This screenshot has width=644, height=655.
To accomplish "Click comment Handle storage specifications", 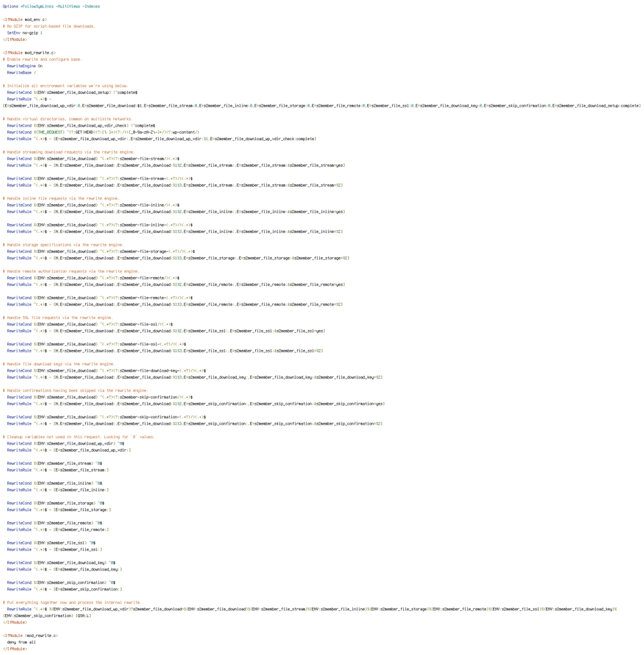I will [63, 245].
